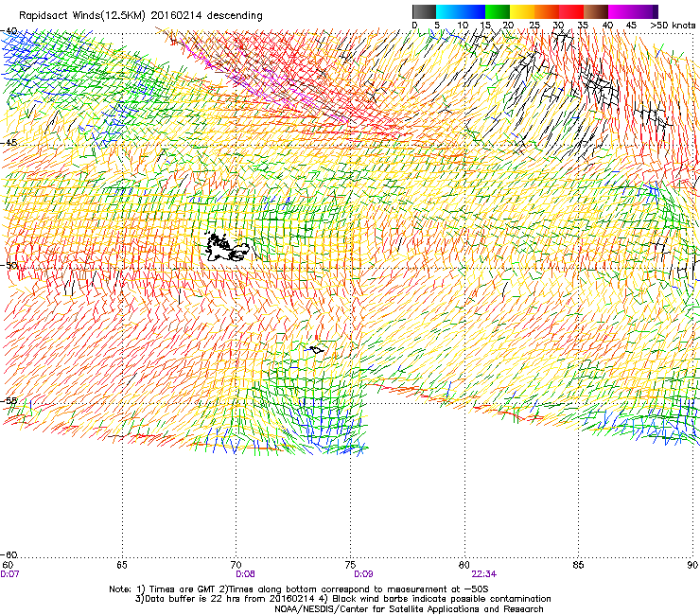700x615 pixels.
Task: Click the title 'Rapidscat Winds(12.5KM) 20160214 descending'
Action: click(x=141, y=16)
